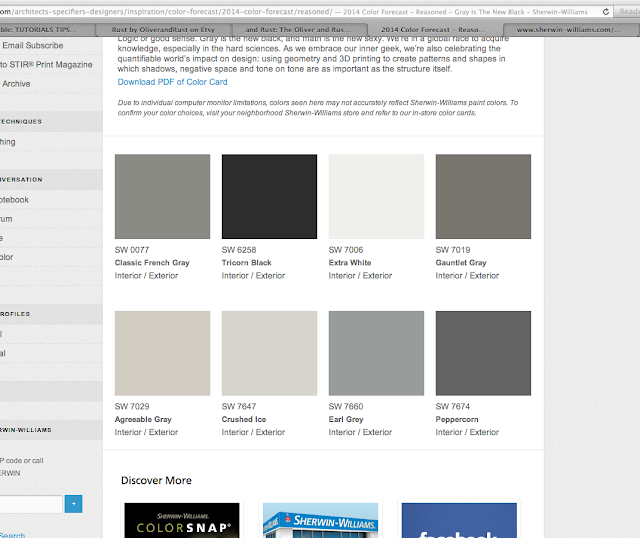Screen dimensions: 640x538
Task: Select the Earl Grey color swatch
Action: click(376, 353)
